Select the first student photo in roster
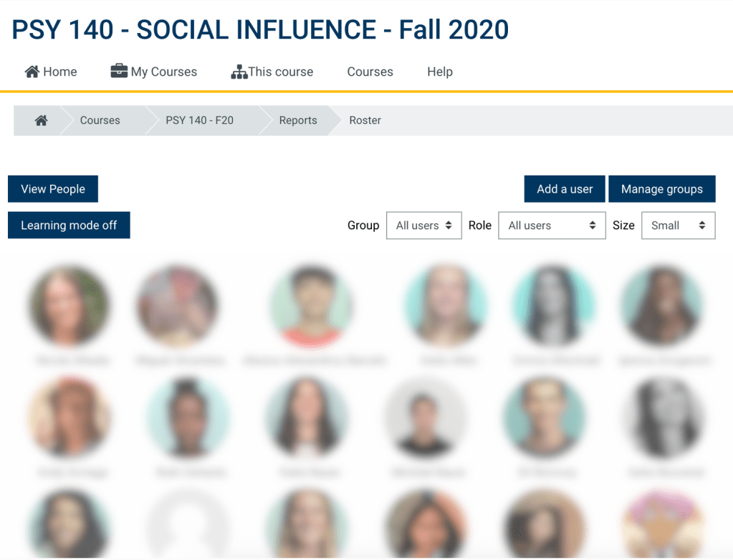The width and height of the screenshot is (733, 560). click(69, 307)
